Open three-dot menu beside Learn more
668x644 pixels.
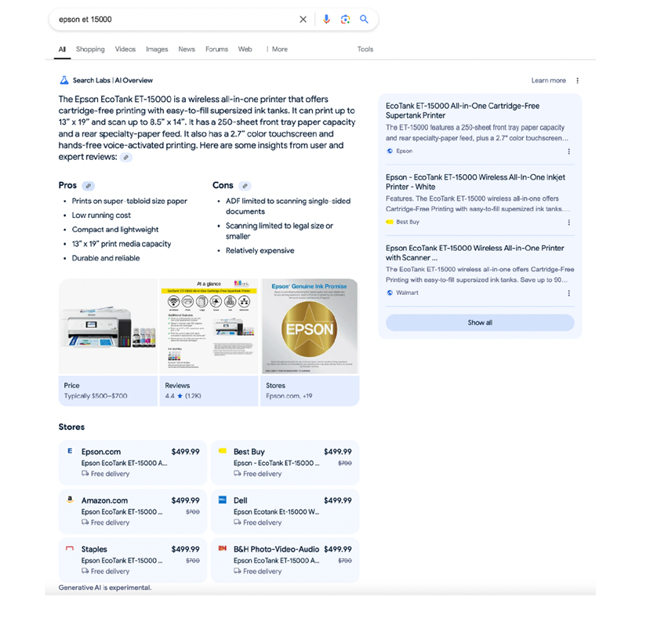[x=578, y=81]
